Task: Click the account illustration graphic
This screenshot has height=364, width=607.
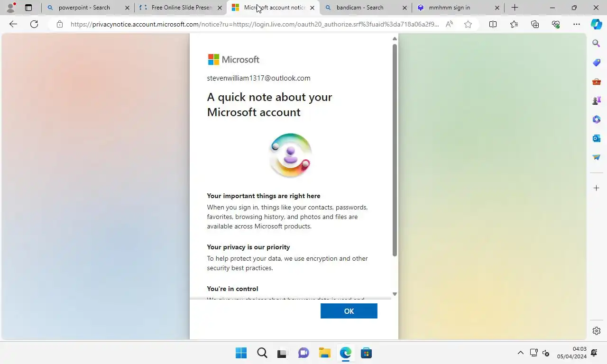Action: pos(290,155)
